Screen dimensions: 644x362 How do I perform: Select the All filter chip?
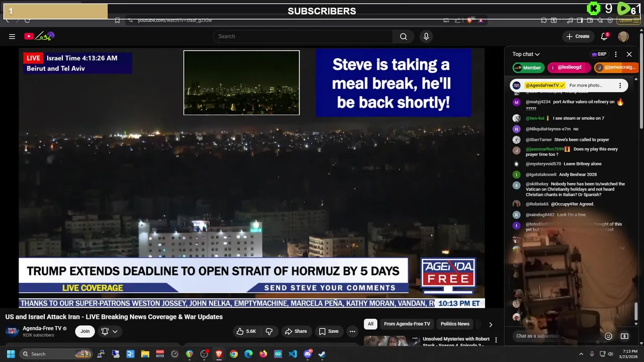pos(370,324)
